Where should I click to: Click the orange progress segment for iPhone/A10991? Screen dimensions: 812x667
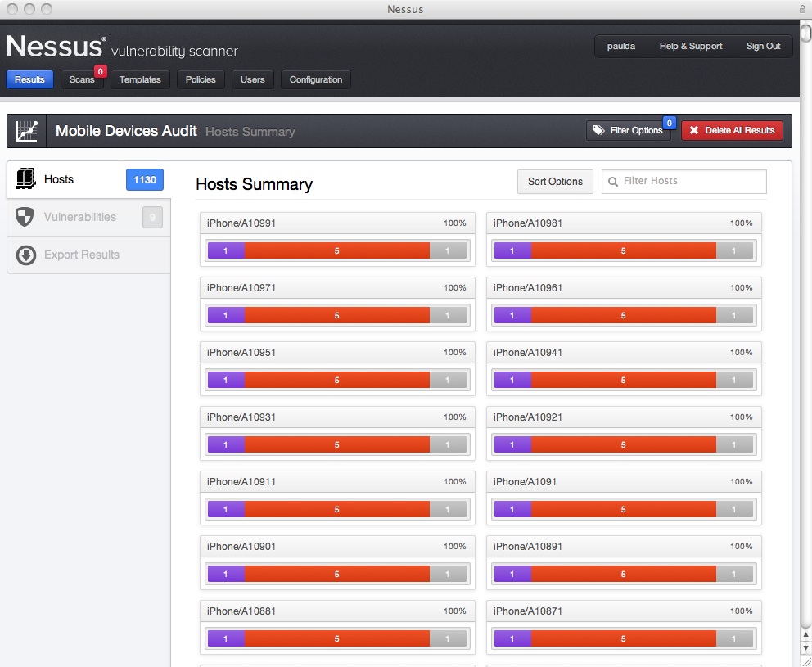[x=336, y=250]
